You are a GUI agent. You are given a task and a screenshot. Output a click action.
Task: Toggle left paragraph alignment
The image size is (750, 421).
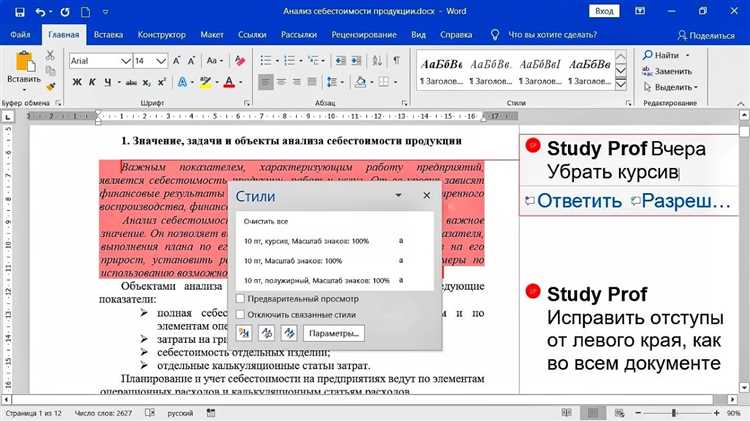tap(265, 82)
